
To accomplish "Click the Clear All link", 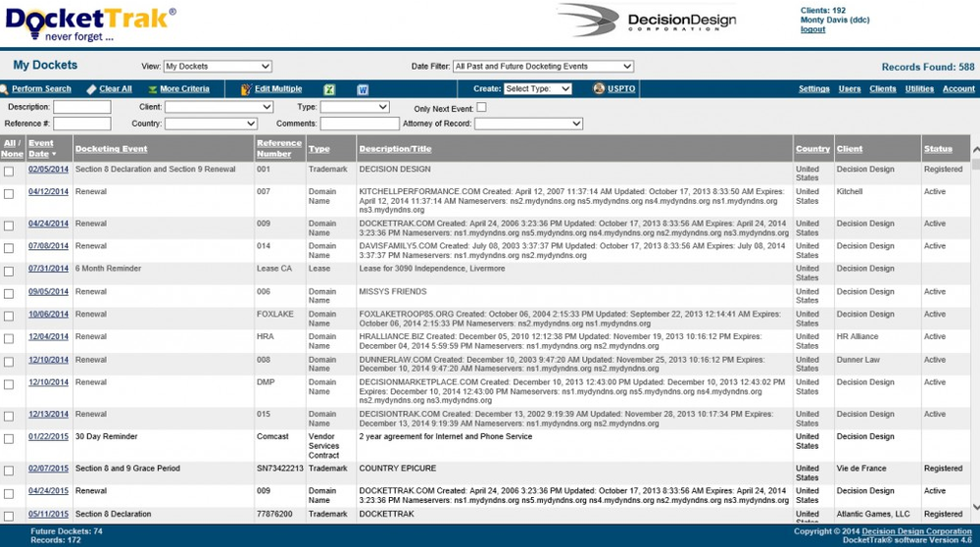I will click(x=116, y=89).
